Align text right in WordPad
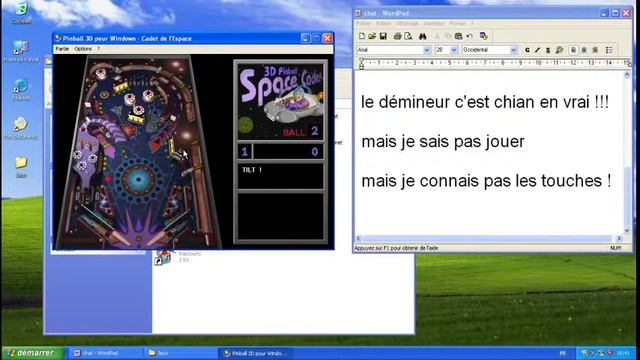The image size is (640, 360). [x=595, y=50]
